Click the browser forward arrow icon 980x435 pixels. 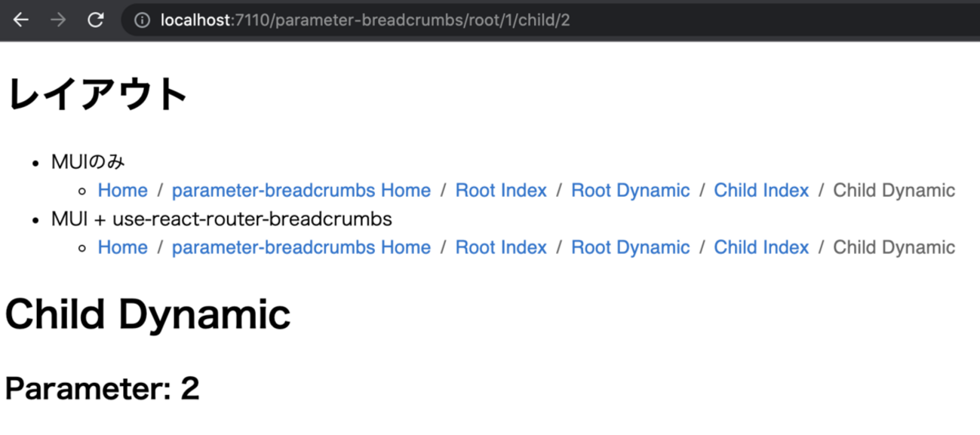point(58,20)
